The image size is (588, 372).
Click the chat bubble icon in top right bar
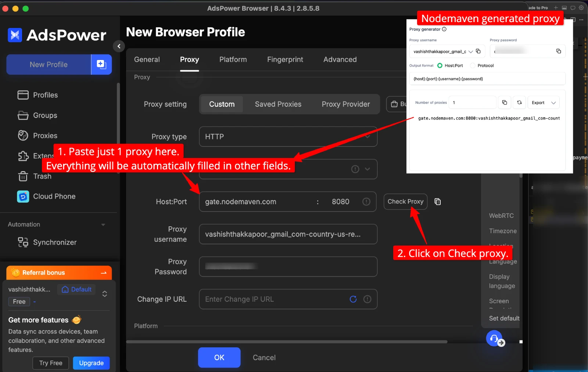tap(573, 8)
